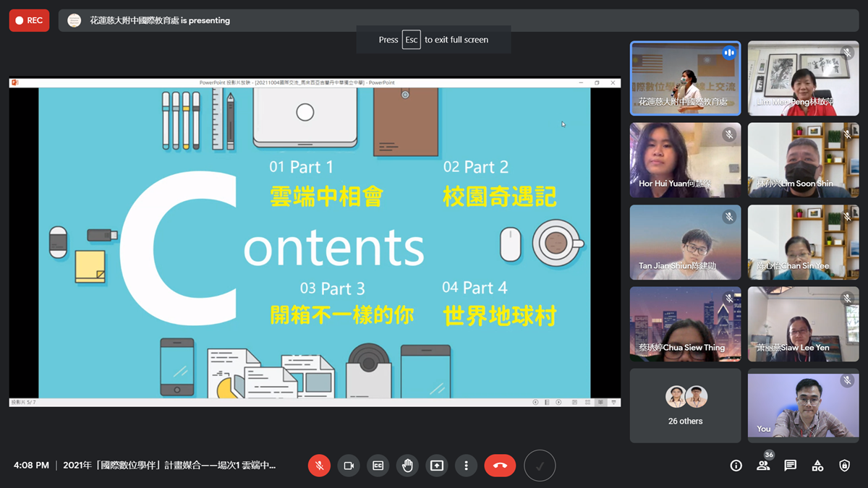Viewport: 868px width, 488px height.
Task: Show the participants list with 36 badge
Action: pyautogui.click(x=763, y=466)
